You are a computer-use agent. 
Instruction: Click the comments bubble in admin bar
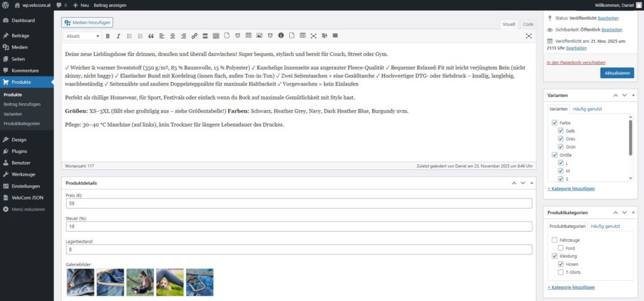60,4
